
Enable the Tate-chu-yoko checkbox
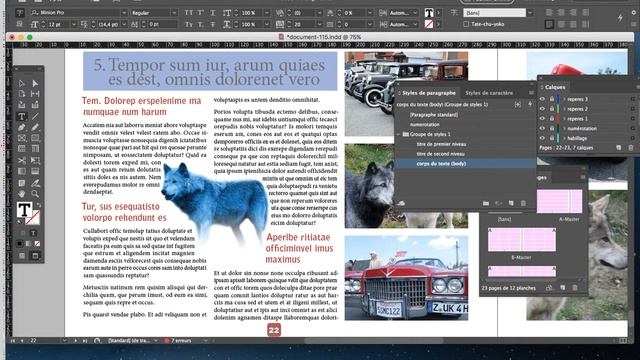pyautogui.click(x=466, y=24)
